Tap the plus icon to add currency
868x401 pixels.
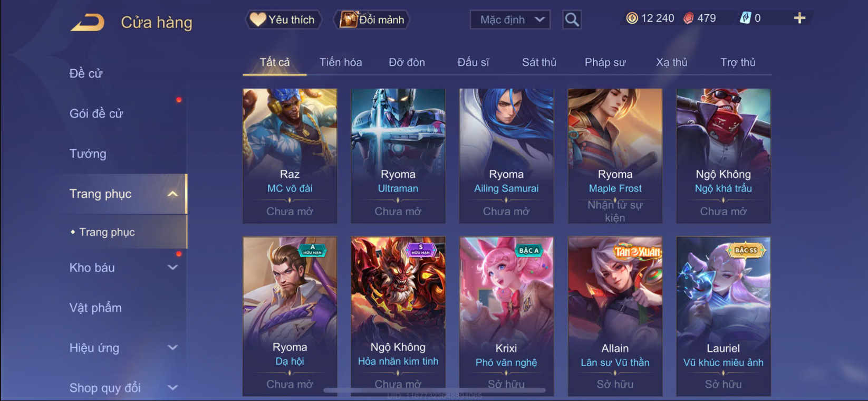click(x=799, y=18)
